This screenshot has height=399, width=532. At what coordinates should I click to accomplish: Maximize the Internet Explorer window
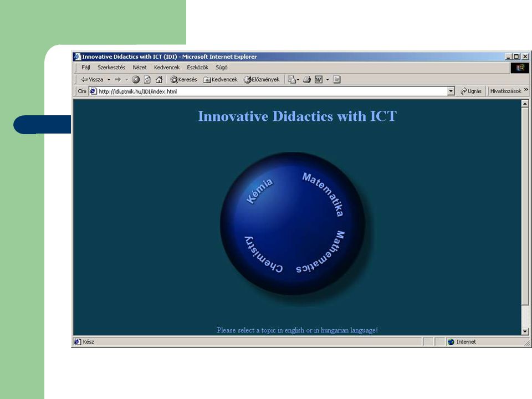coord(516,57)
